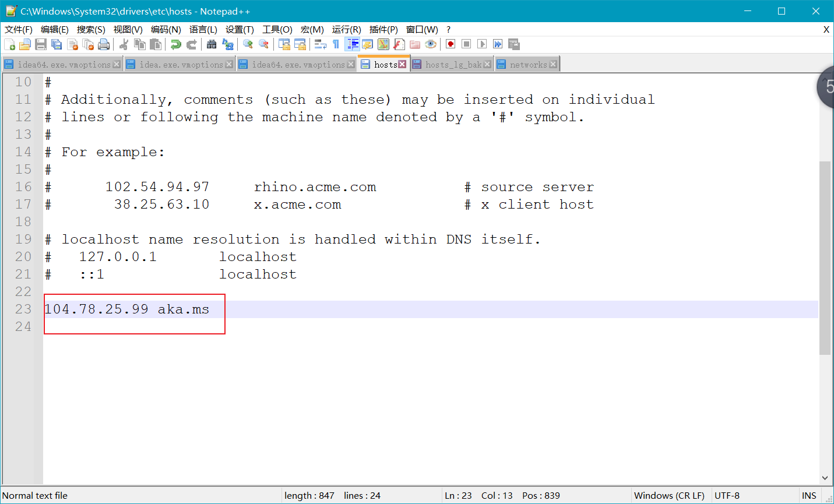The height and width of the screenshot is (504, 834).
Task: Click the Paste clipboard icon
Action: tap(156, 44)
